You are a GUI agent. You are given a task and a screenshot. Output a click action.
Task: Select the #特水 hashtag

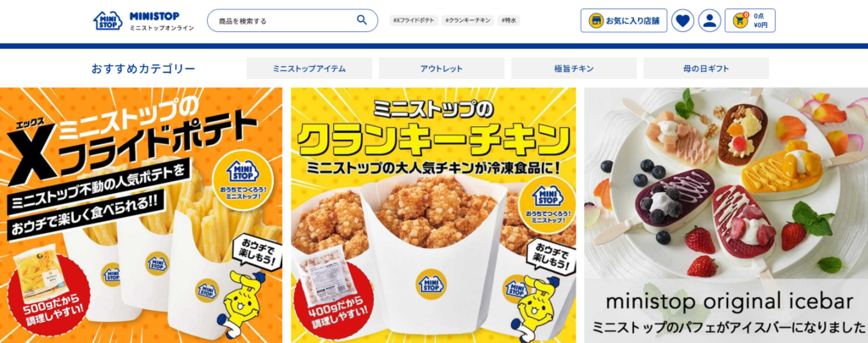509,20
